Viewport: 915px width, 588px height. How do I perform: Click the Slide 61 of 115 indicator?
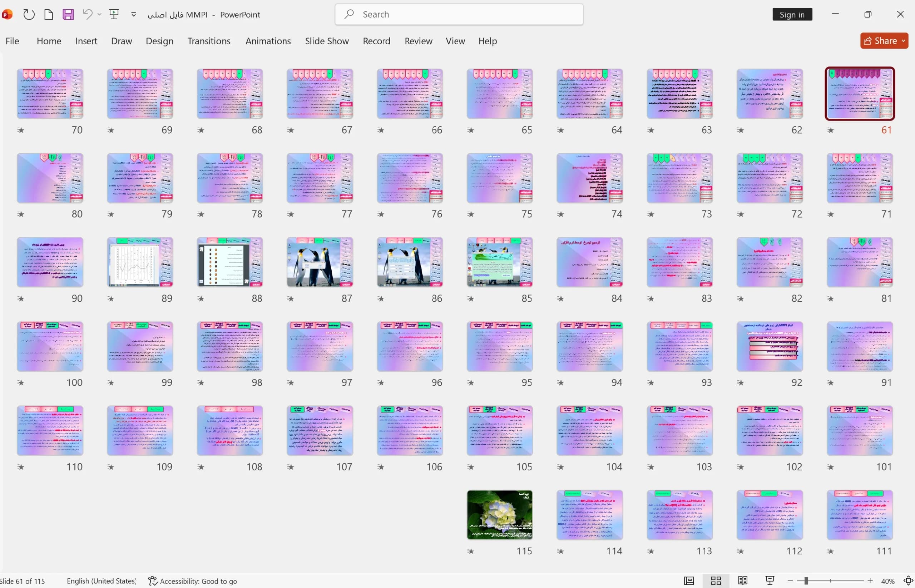(23, 581)
